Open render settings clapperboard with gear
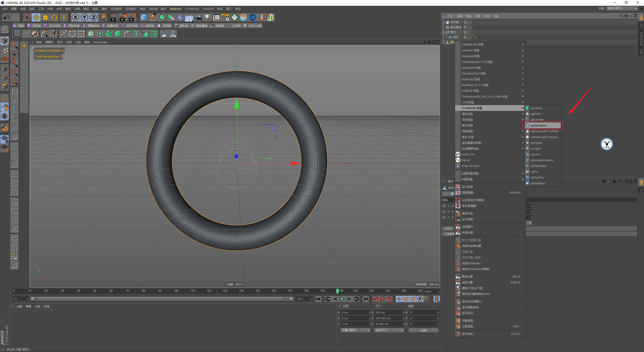Screen dimensions: 644x352 point(132,17)
